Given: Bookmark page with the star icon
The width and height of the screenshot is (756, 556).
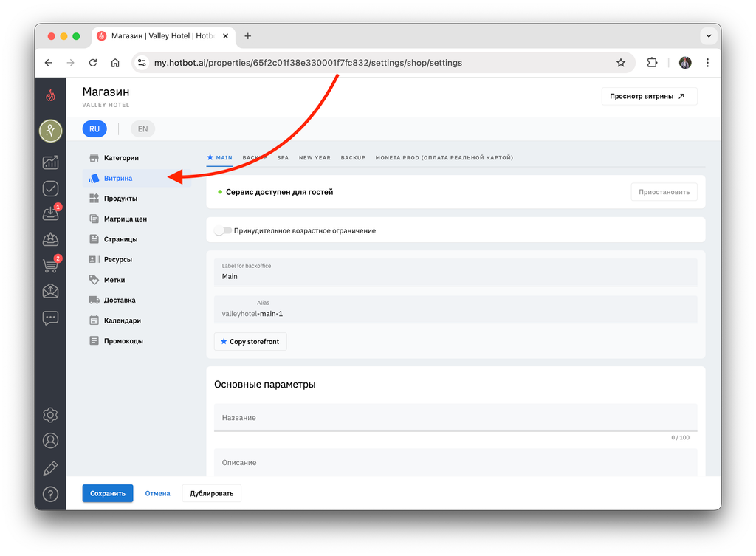Looking at the screenshot, I should click(x=620, y=63).
